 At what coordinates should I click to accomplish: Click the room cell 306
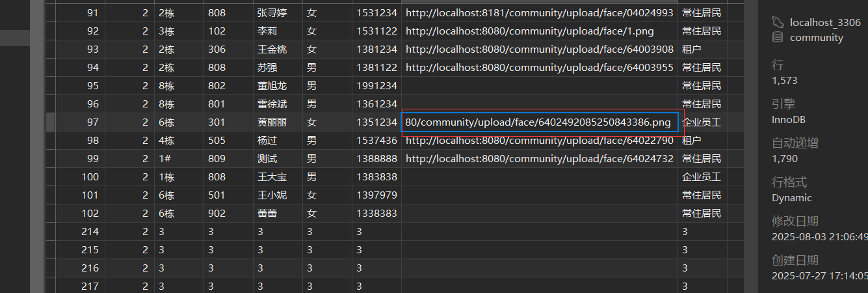[228, 49]
